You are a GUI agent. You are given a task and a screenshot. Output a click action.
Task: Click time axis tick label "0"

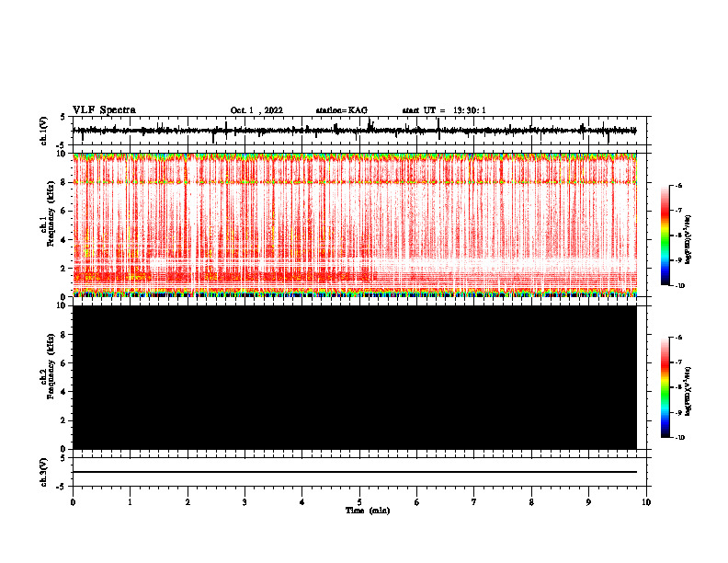pos(73,502)
